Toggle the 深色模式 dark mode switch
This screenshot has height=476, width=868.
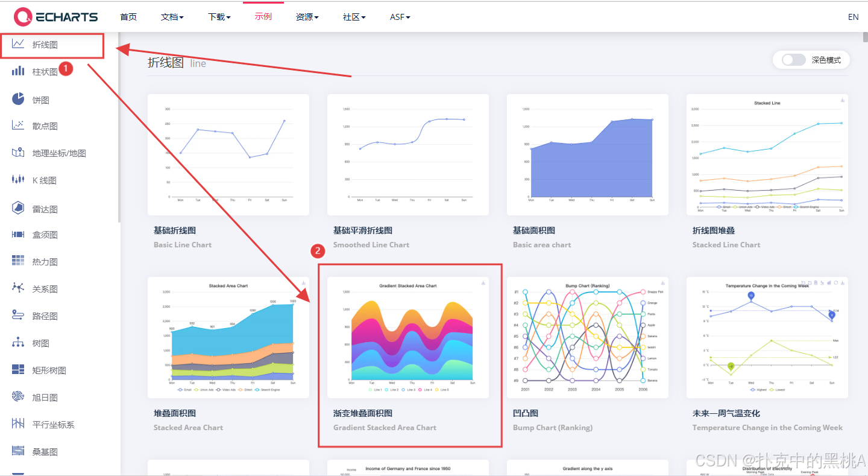coord(793,60)
